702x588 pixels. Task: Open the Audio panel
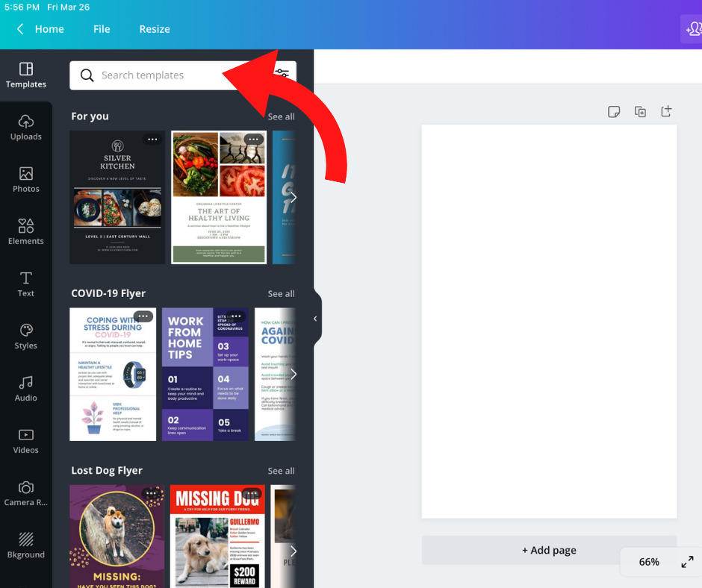[26, 389]
